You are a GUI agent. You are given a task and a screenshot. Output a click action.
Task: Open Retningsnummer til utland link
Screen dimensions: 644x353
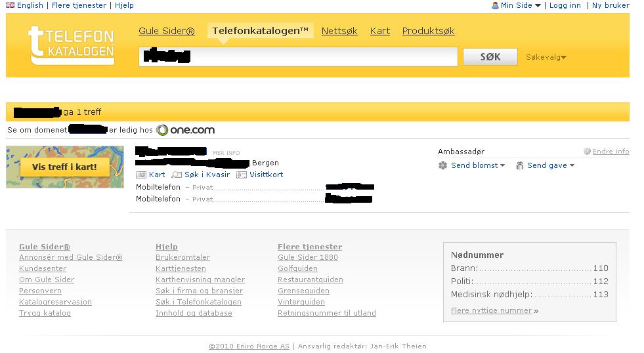click(327, 313)
